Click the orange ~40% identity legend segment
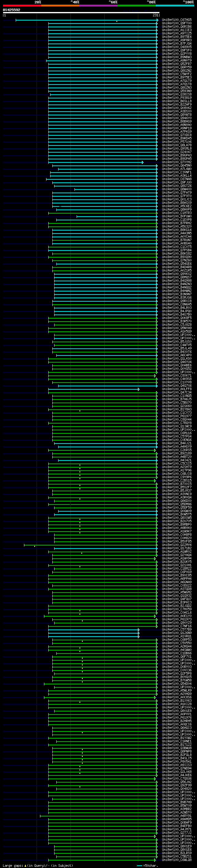This screenshot has width=197, height=868. pos(60,6)
